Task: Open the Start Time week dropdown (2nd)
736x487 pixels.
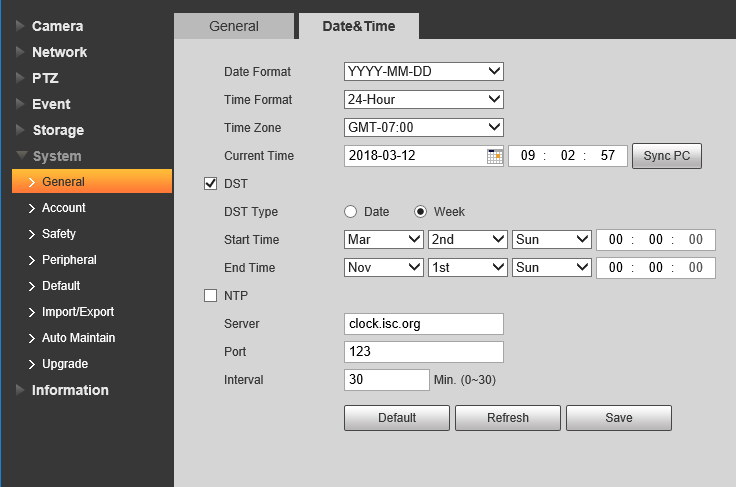Action: (468, 240)
